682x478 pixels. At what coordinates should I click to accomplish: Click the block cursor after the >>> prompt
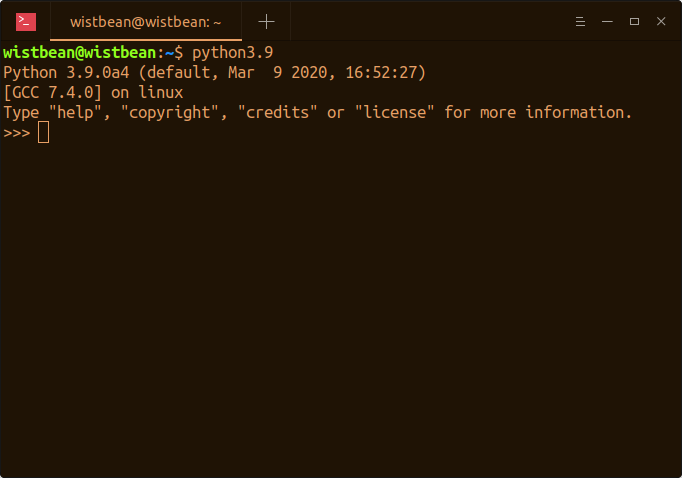(x=43, y=132)
